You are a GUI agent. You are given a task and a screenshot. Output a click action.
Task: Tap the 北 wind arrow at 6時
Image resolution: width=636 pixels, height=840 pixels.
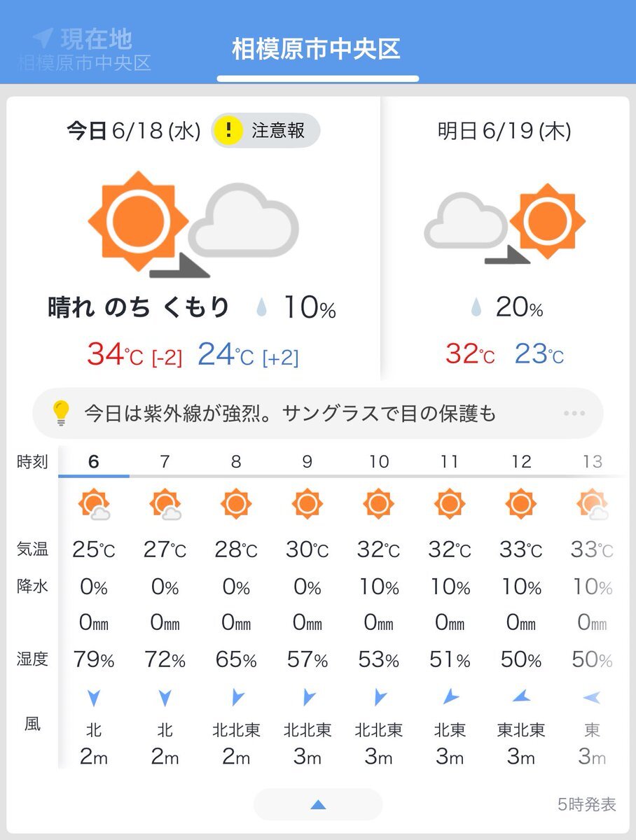point(94,697)
